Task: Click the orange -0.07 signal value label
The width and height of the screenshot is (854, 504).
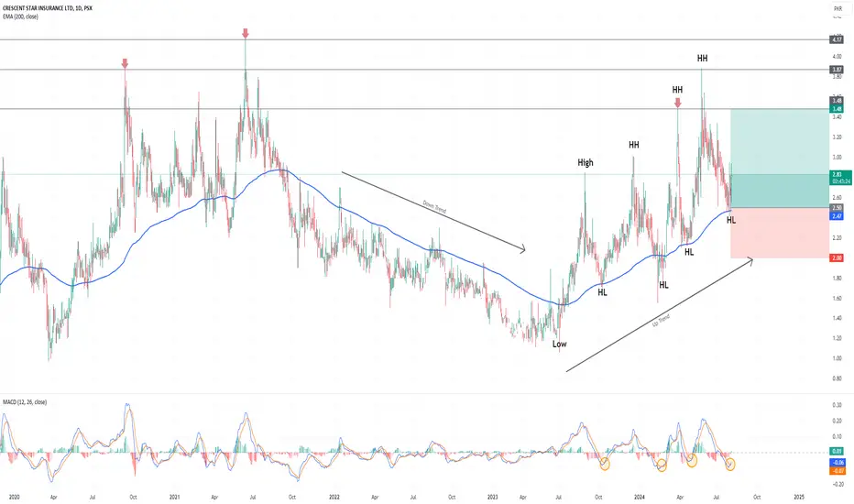Action: coord(838,471)
